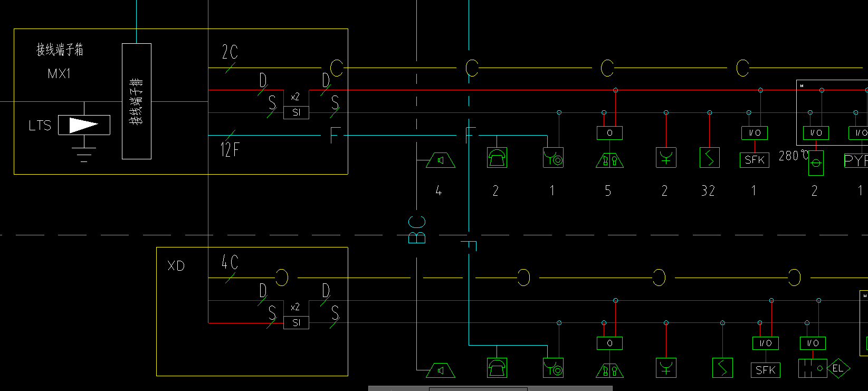
Task: Select the XD box label
Action: 176,266
